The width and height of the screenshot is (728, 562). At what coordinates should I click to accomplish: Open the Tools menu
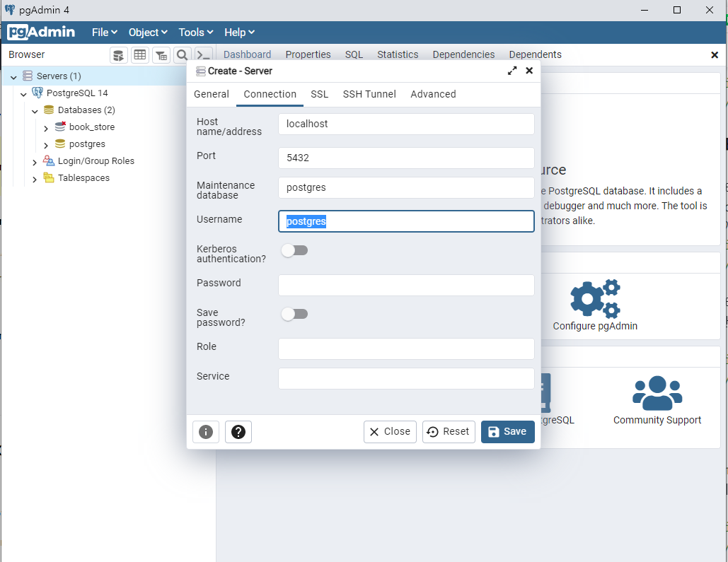tap(195, 32)
